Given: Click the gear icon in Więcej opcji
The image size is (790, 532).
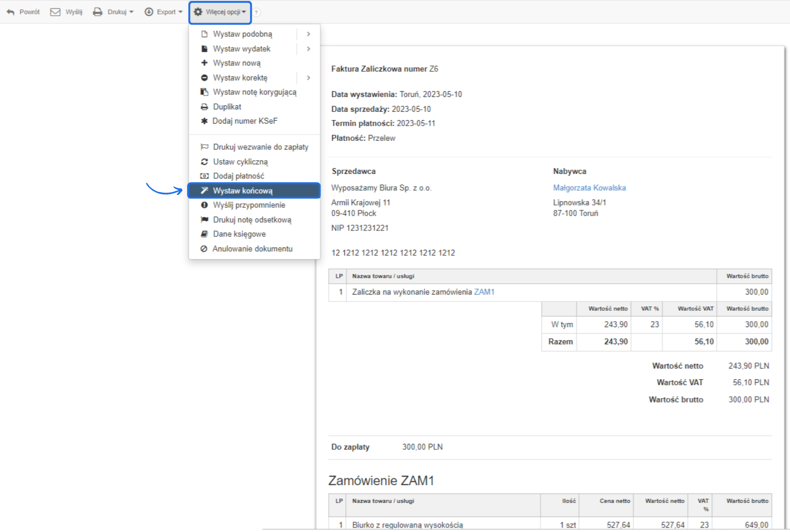Looking at the screenshot, I should pos(198,12).
